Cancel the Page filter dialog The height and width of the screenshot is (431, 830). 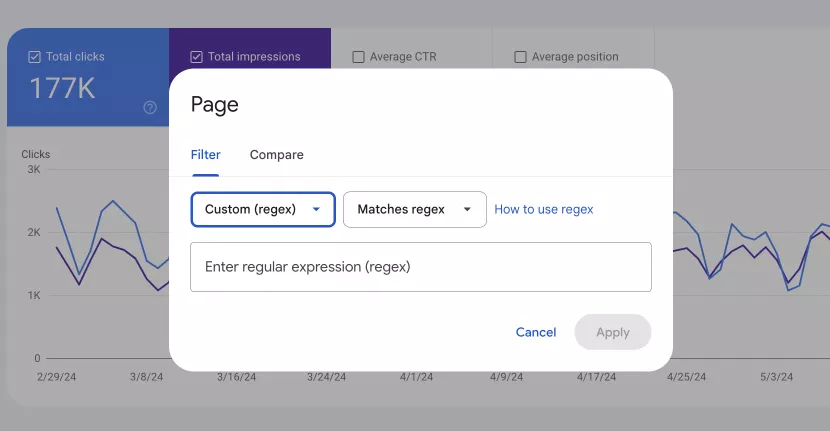536,332
